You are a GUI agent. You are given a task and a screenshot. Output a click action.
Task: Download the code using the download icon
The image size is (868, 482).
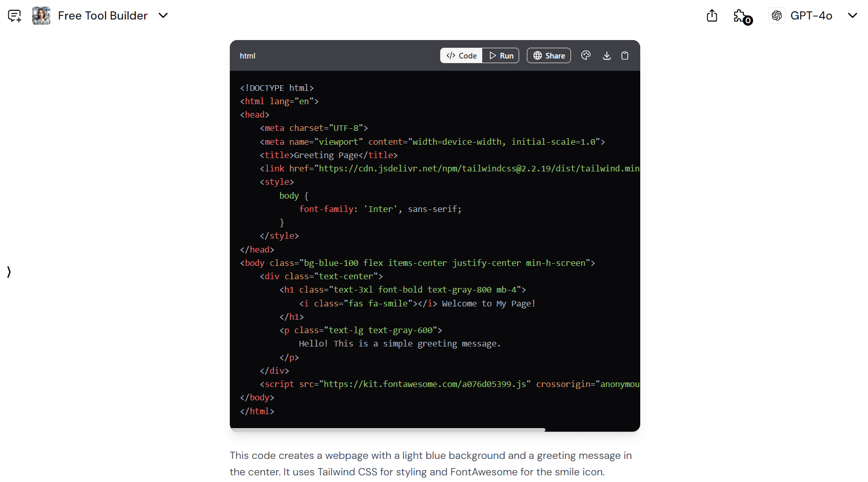click(x=607, y=55)
